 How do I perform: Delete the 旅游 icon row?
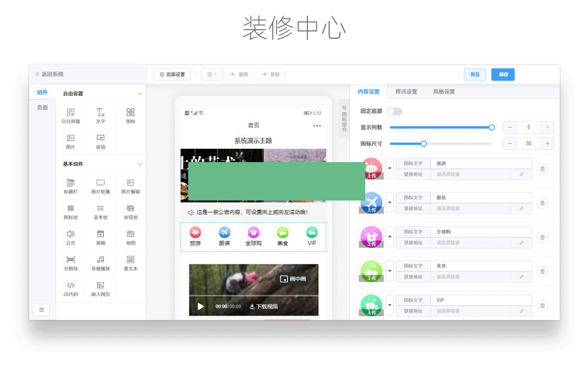(x=542, y=169)
